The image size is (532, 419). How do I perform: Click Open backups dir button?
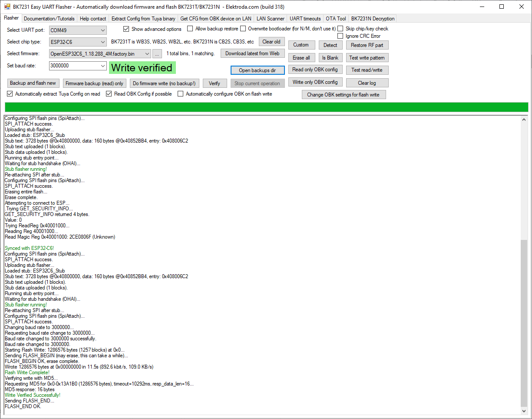click(258, 70)
